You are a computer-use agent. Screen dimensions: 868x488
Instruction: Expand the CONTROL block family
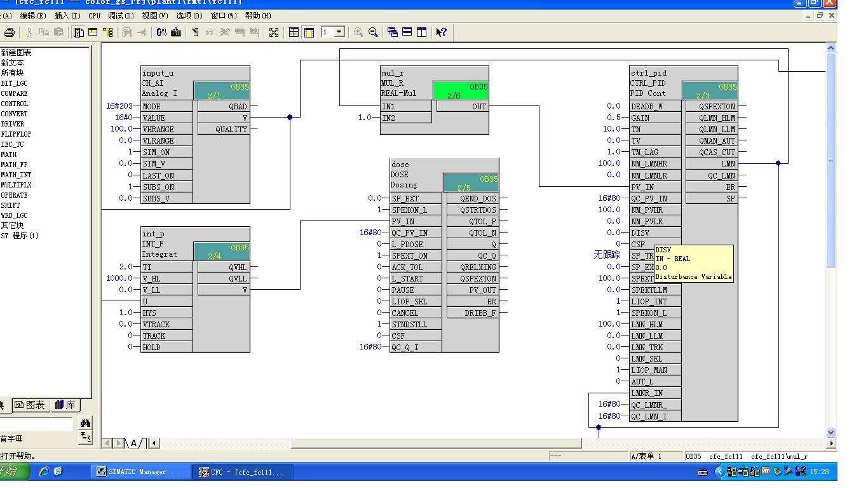click(14, 104)
